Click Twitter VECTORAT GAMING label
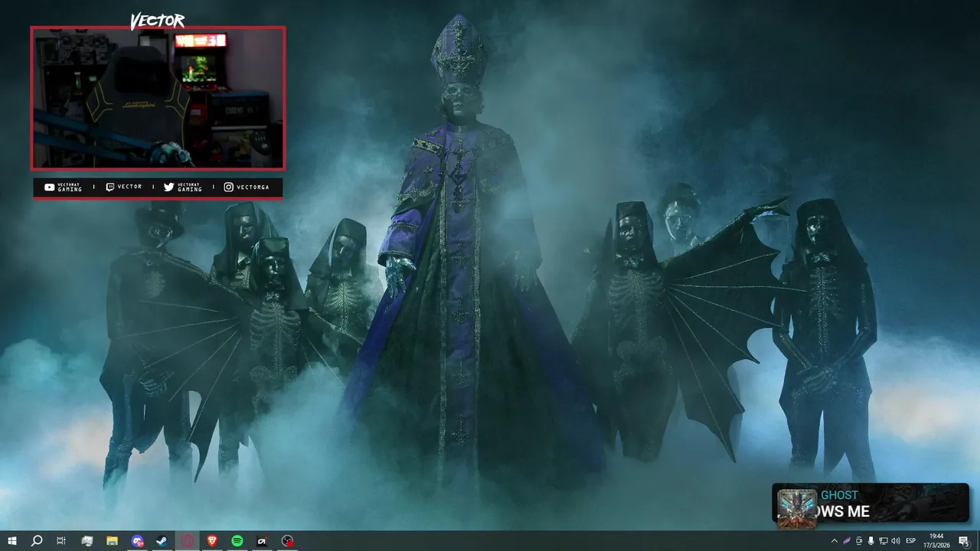Image resolution: width=980 pixels, height=551 pixels. click(183, 187)
